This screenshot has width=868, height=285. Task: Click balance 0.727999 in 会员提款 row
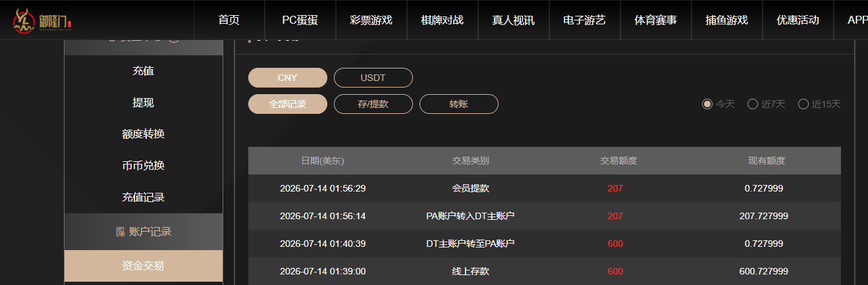(764, 188)
